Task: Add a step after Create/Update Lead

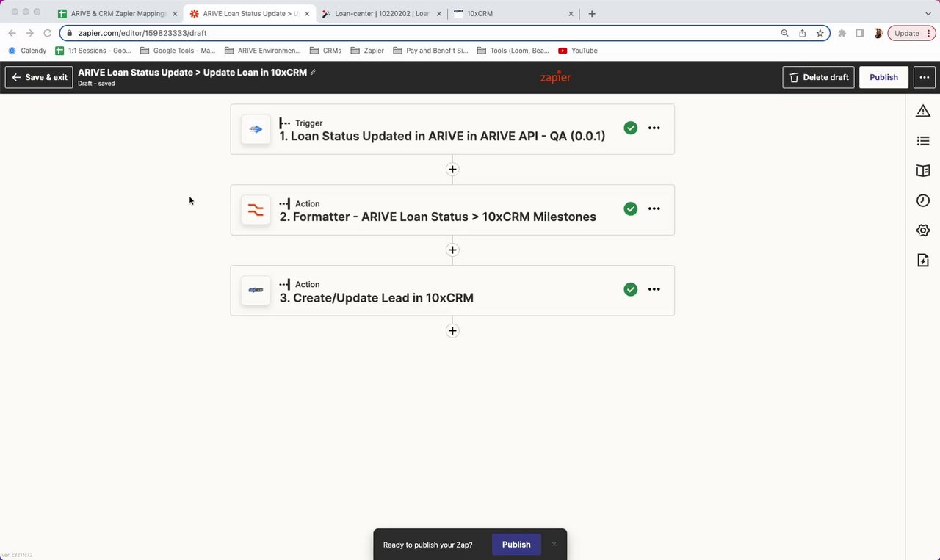Action: coord(452,330)
